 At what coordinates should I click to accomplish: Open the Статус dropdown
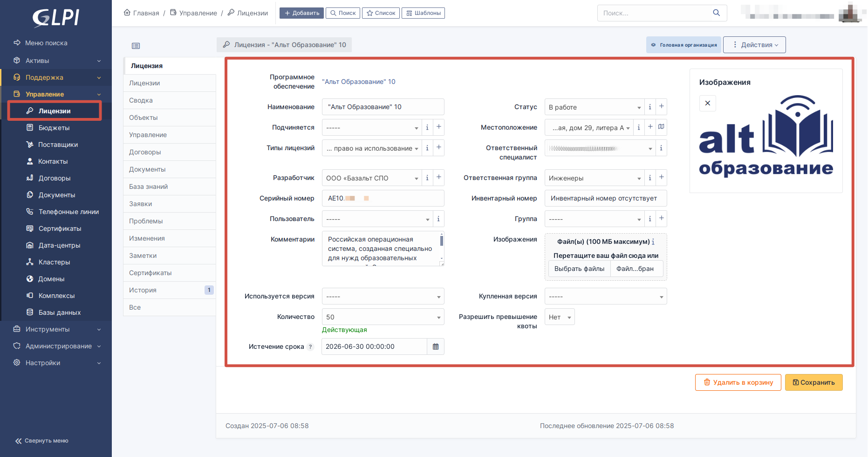(595, 107)
